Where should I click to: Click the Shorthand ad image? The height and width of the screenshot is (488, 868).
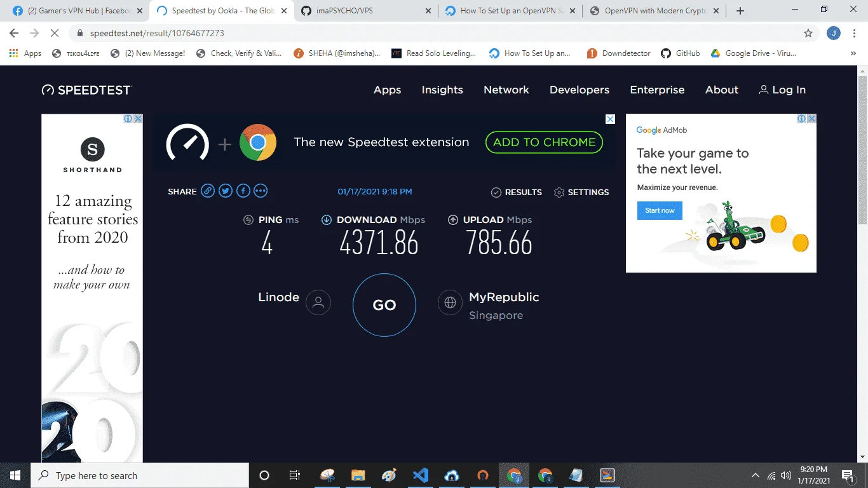tap(92, 288)
